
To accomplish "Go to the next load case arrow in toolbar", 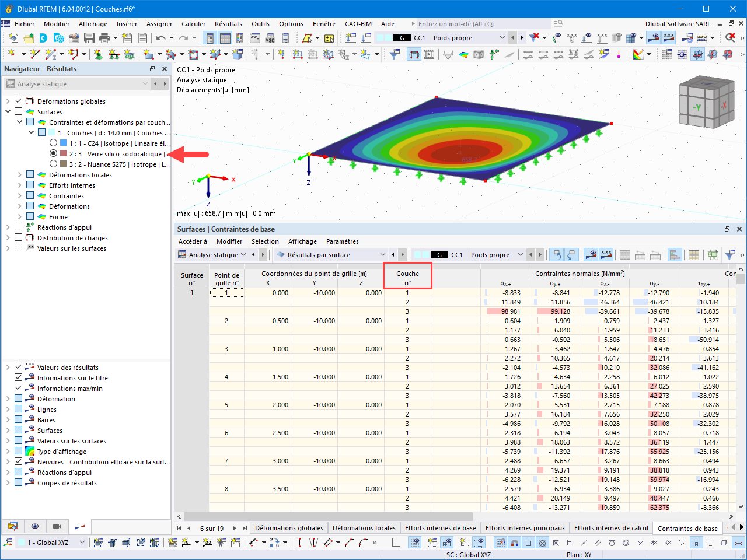I will [x=522, y=38].
